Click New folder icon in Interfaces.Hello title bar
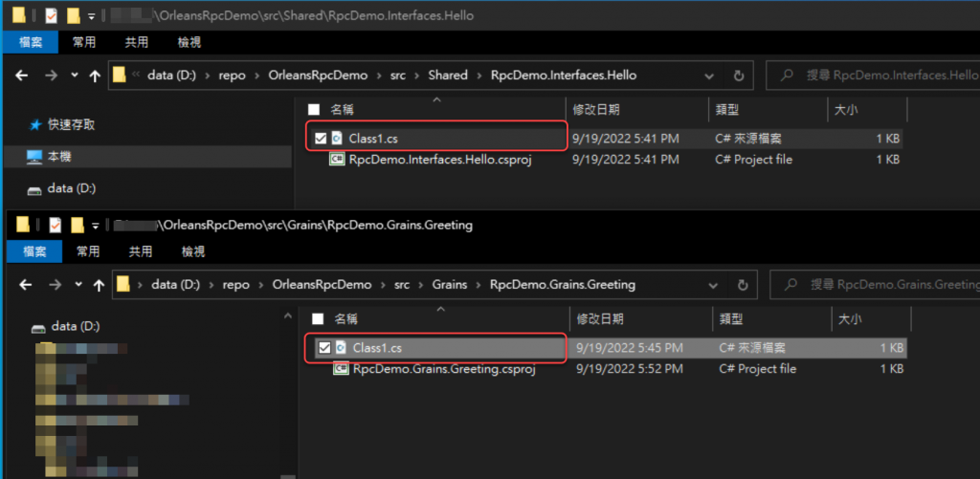Image resolution: width=980 pixels, height=479 pixels. (x=75, y=15)
